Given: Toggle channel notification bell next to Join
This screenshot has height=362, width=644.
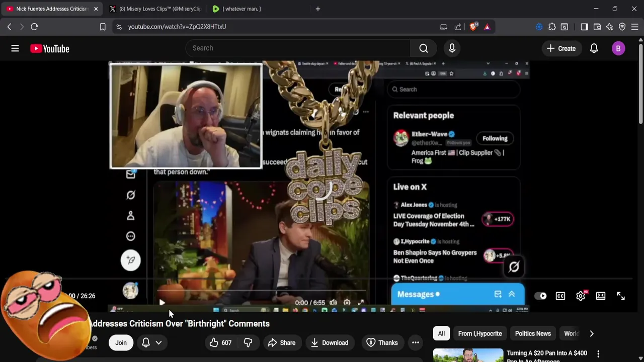Looking at the screenshot, I should (146, 343).
